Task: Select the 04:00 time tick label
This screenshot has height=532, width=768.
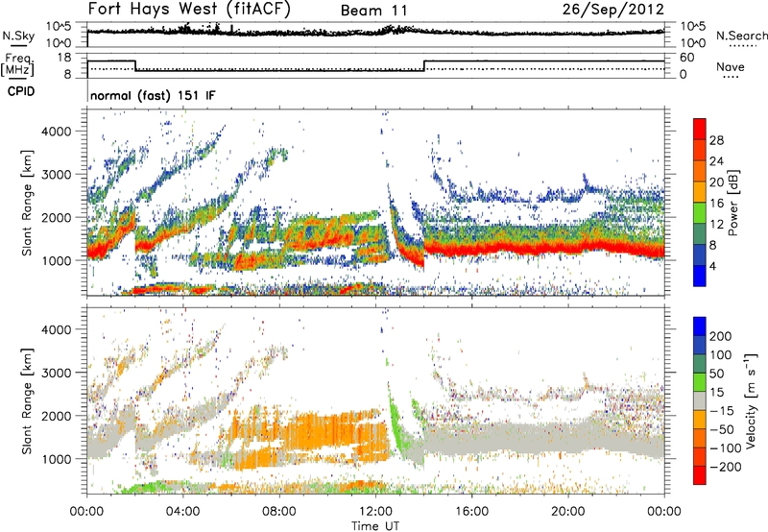Action: click(x=183, y=512)
